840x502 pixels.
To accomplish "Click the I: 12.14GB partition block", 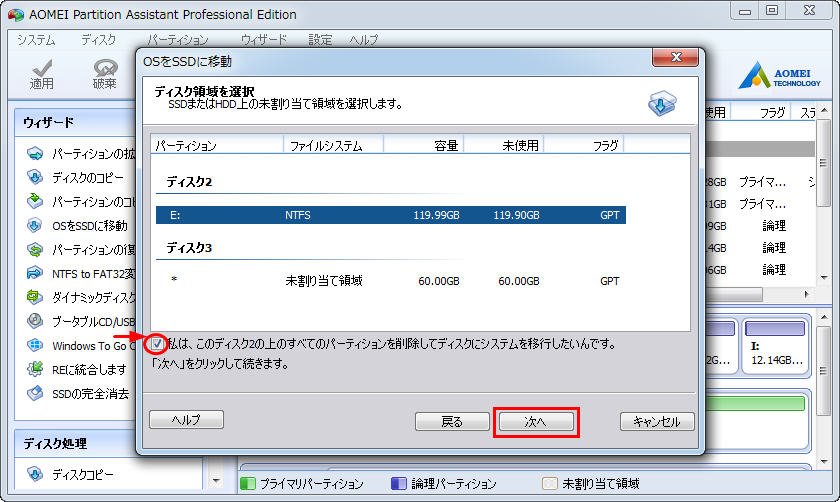I will click(x=775, y=346).
